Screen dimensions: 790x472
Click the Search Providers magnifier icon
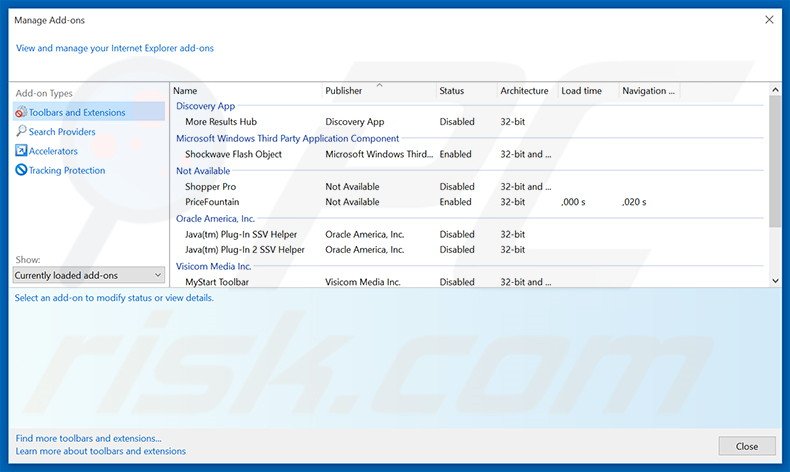coord(21,131)
